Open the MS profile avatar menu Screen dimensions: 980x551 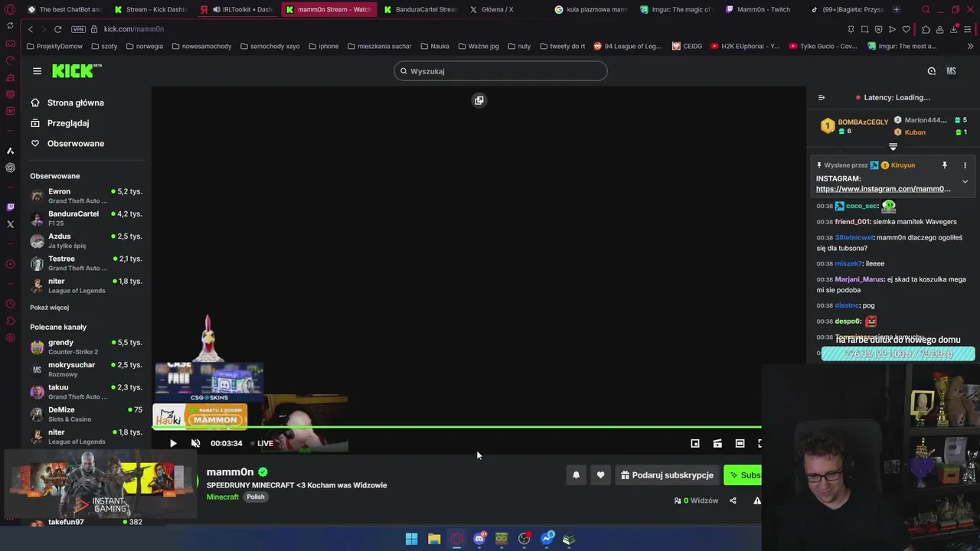[951, 71]
